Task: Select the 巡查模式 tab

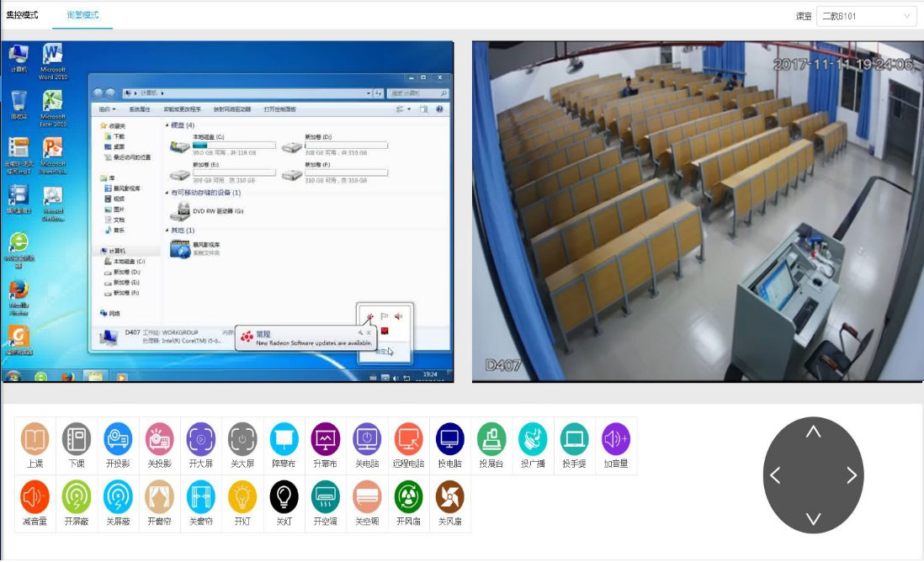Action: pos(82,15)
